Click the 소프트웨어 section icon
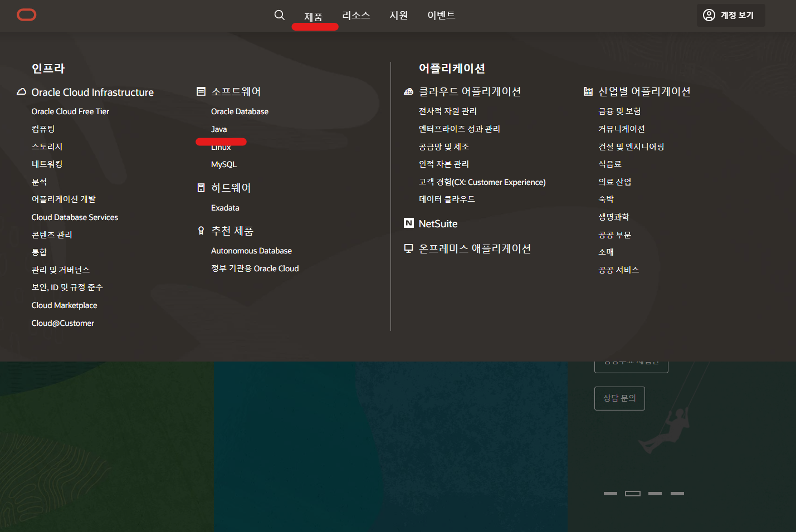 [x=201, y=91]
